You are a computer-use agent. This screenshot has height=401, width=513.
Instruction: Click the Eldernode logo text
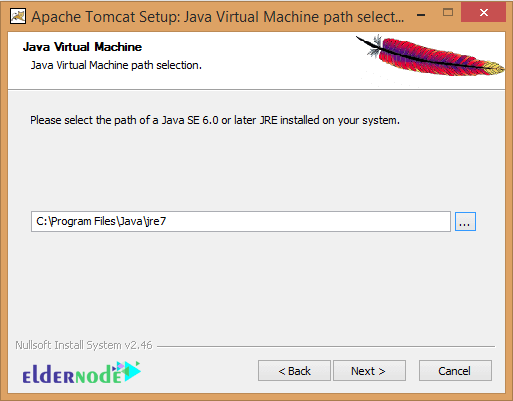click(72, 375)
